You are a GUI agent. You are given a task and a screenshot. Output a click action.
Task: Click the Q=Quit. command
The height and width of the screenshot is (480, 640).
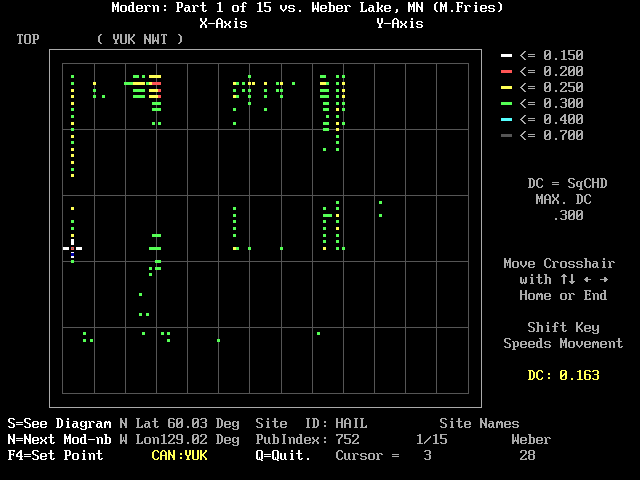tap(283, 455)
